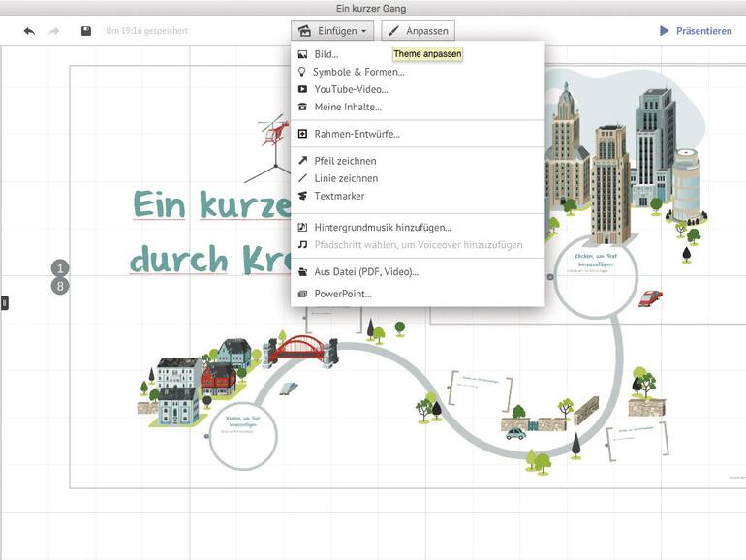
Task: Click the Anpassen theme button
Action: pos(419,31)
